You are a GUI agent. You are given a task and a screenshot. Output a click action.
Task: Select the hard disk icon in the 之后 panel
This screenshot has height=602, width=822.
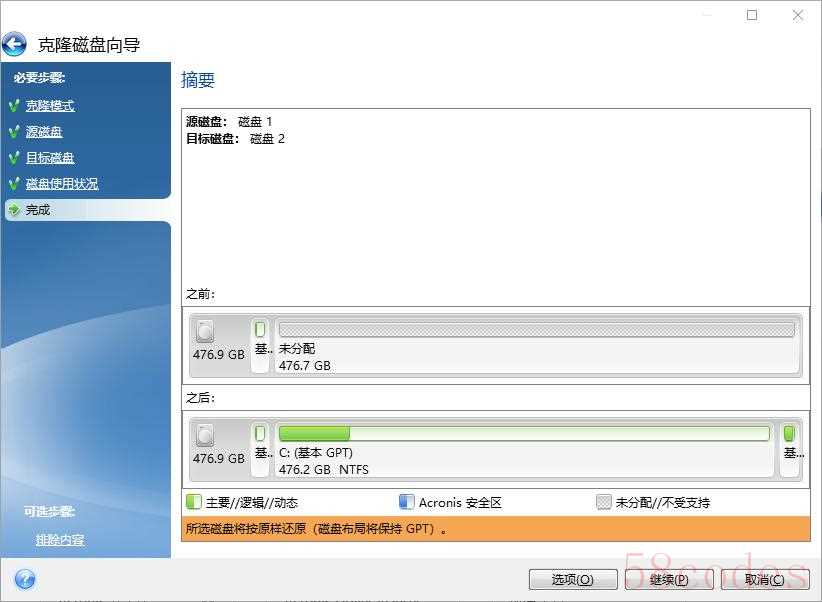pos(206,435)
